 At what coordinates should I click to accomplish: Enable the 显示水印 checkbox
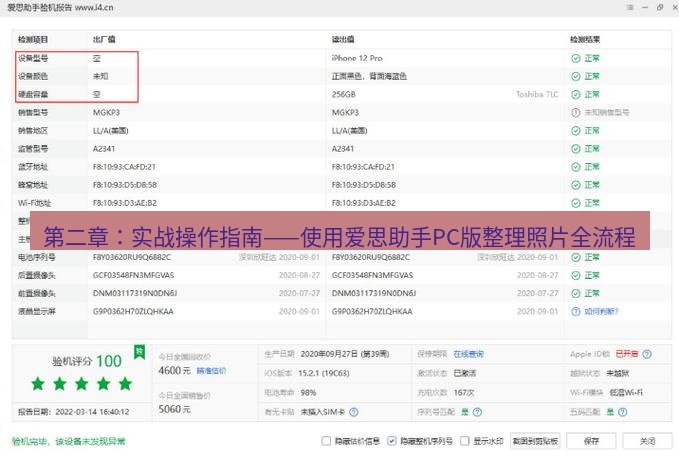[465, 441]
